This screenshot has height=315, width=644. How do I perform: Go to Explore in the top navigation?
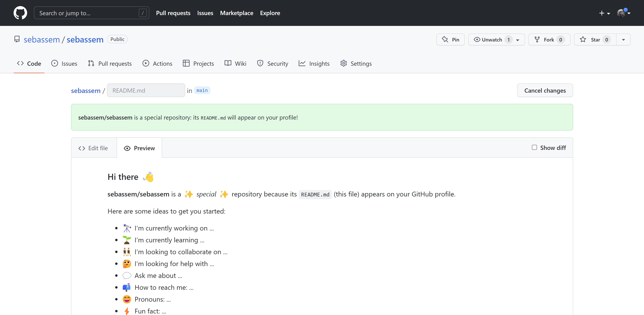pos(270,13)
